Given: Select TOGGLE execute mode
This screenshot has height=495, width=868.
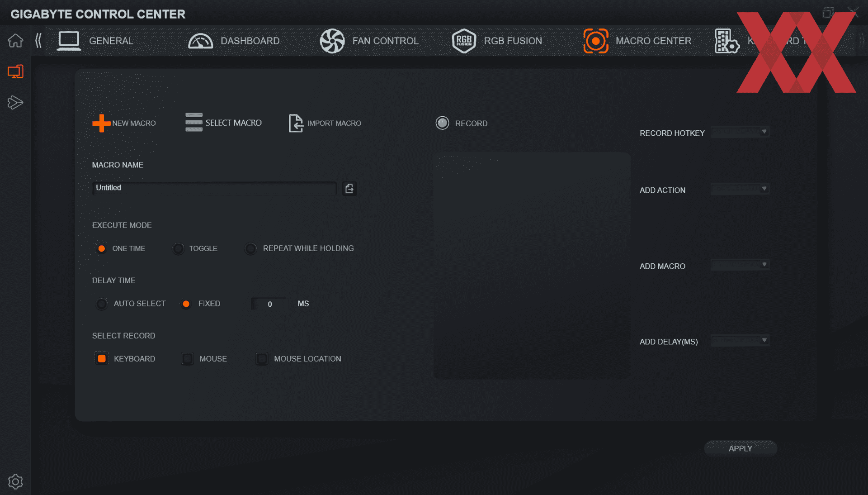Looking at the screenshot, I should (178, 248).
